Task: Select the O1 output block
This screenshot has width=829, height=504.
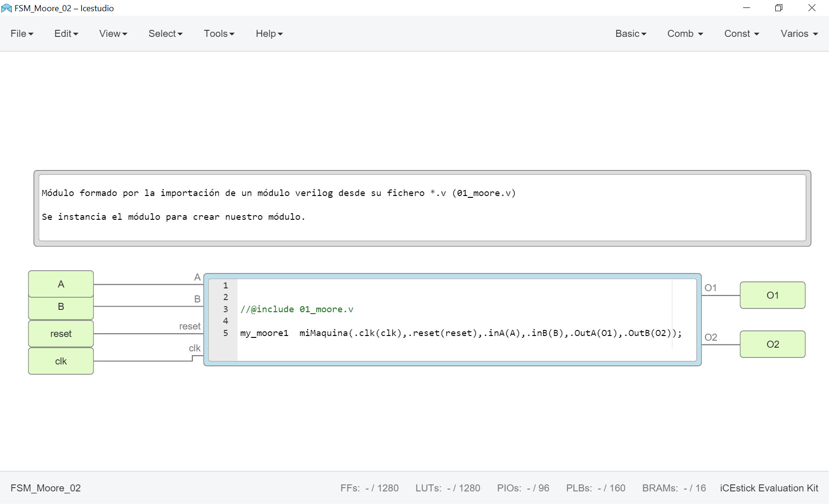Action: coord(772,295)
